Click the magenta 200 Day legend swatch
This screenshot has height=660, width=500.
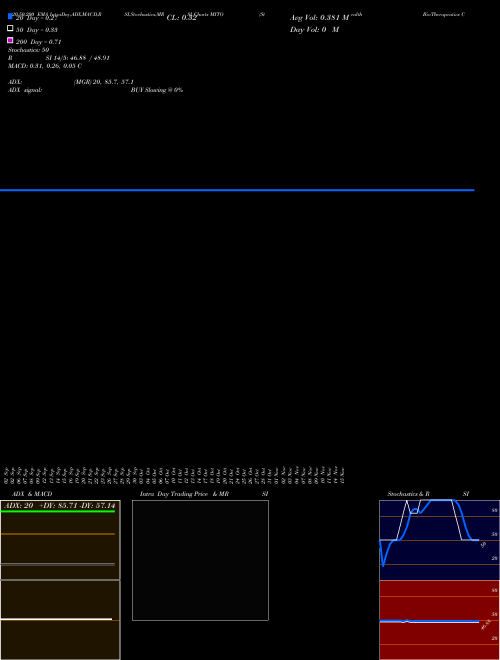10,40
